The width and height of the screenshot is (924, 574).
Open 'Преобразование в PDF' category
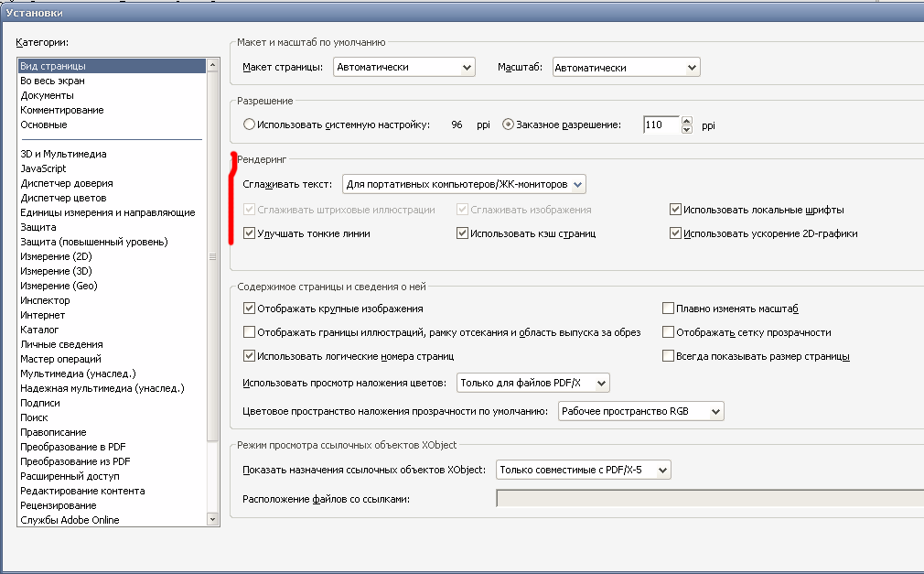click(73, 447)
